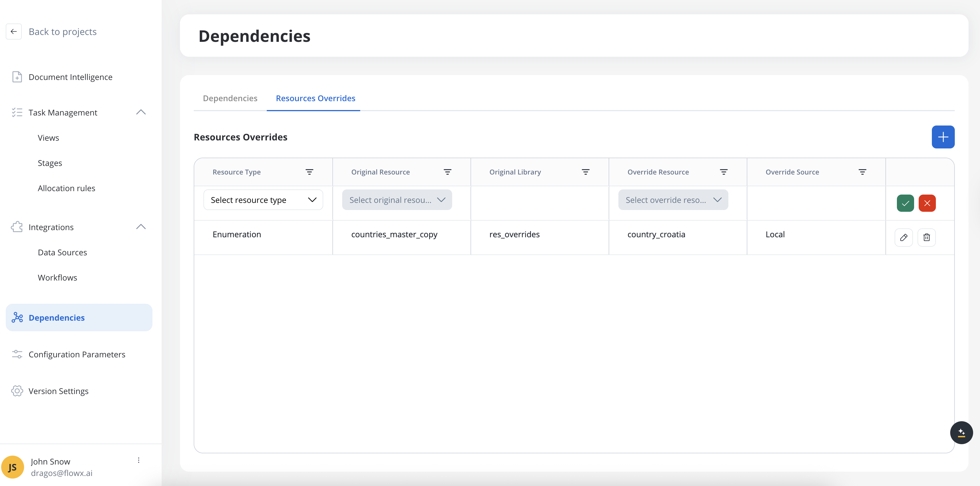Click the back arrow icon
Image resolution: width=980 pixels, height=486 pixels.
14,32
